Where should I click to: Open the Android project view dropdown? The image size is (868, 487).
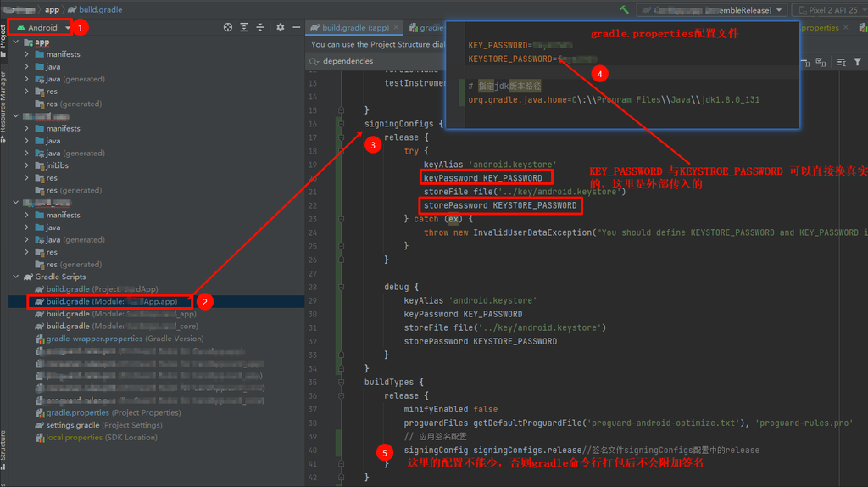pyautogui.click(x=42, y=27)
